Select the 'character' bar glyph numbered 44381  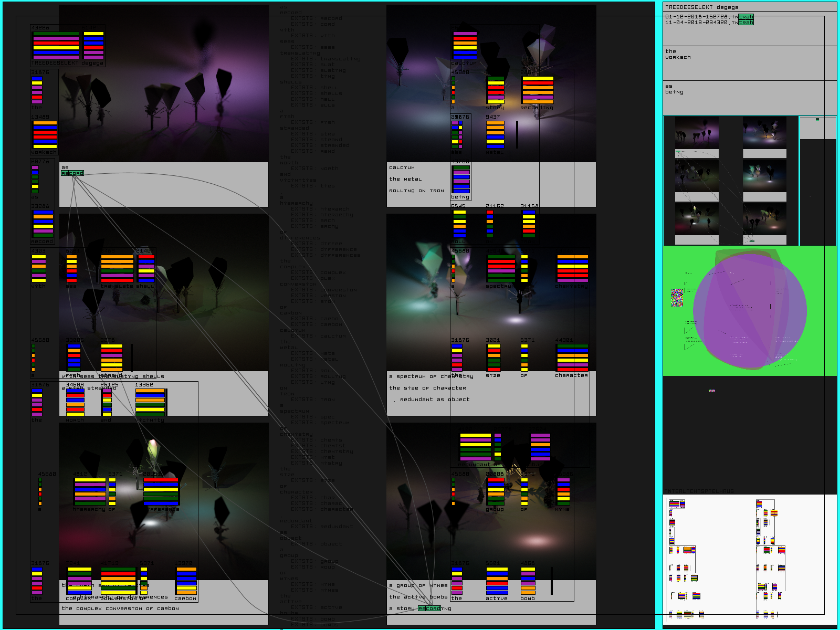[x=572, y=358]
